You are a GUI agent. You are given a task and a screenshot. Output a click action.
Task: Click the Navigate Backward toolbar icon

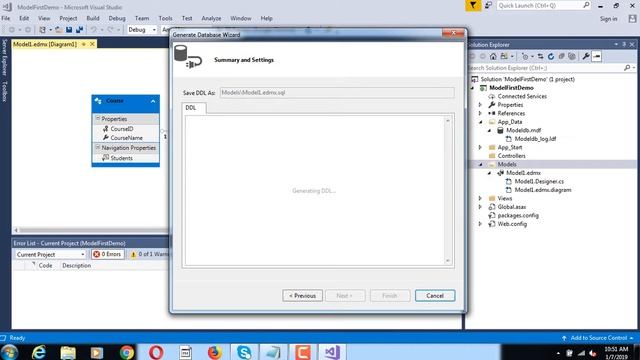(11, 30)
